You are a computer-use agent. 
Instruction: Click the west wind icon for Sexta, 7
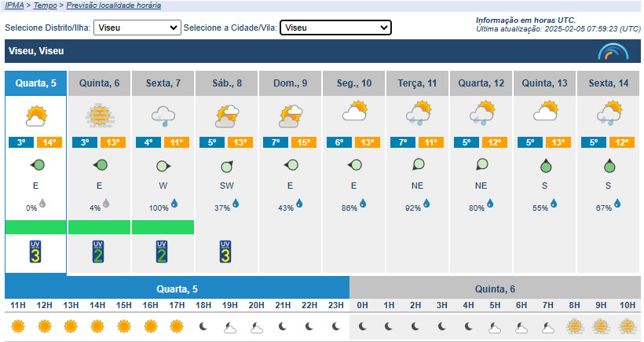(163, 166)
